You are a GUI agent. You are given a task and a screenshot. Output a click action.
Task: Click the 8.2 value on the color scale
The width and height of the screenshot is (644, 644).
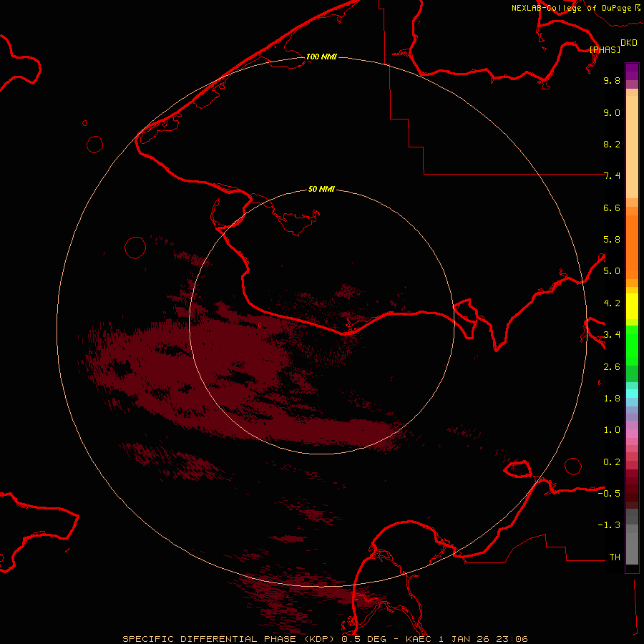click(x=612, y=144)
